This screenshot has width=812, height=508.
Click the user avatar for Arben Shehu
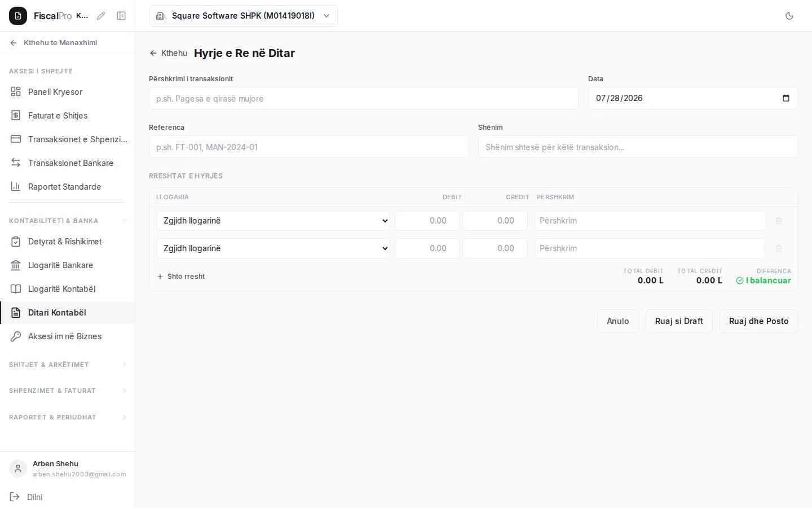(18, 468)
